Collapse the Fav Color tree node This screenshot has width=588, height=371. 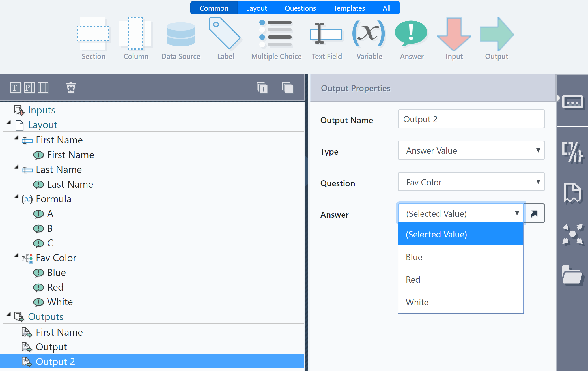click(16, 256)
